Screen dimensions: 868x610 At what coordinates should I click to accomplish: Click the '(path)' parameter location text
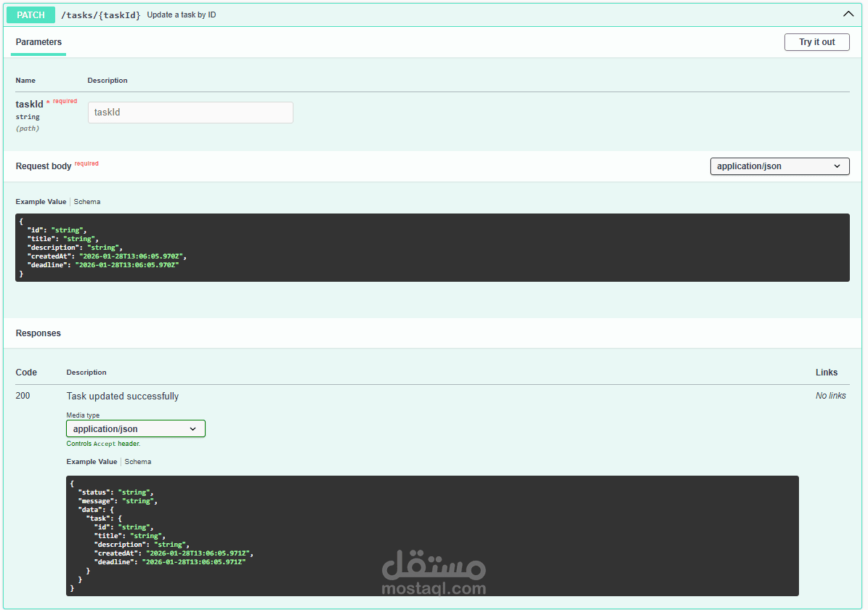pyautogui.click(x=28, y=129)
